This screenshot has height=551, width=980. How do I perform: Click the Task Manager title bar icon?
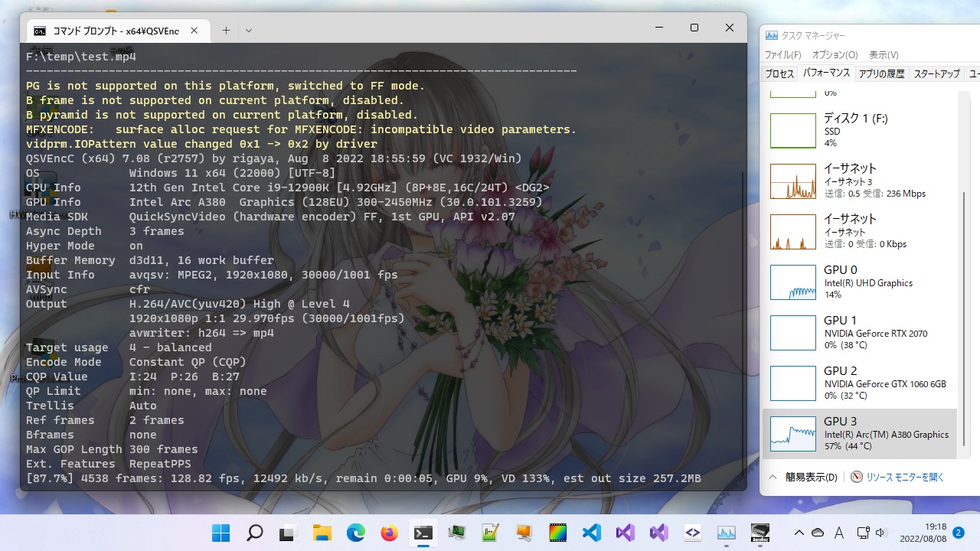pos(771,35)
